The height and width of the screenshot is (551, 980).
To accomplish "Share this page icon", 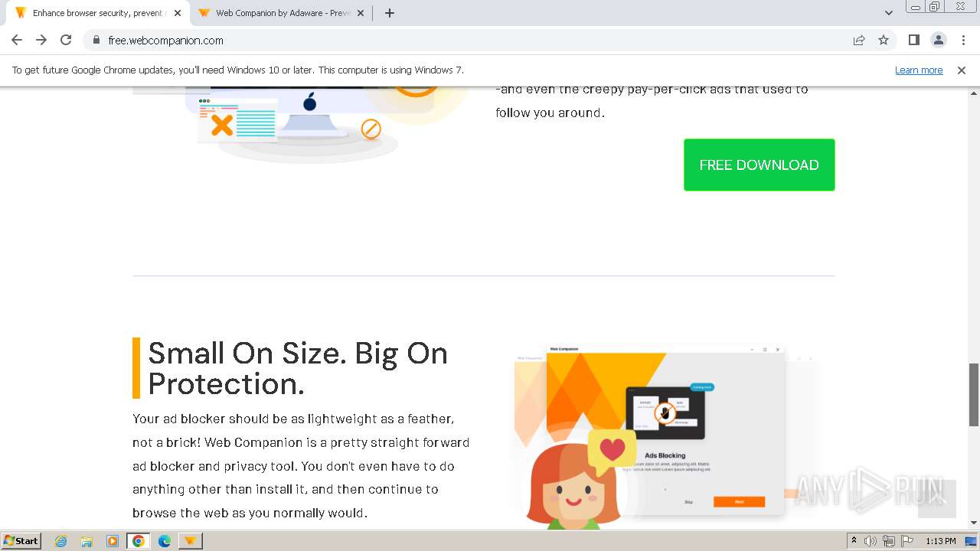I will point(859,41).
